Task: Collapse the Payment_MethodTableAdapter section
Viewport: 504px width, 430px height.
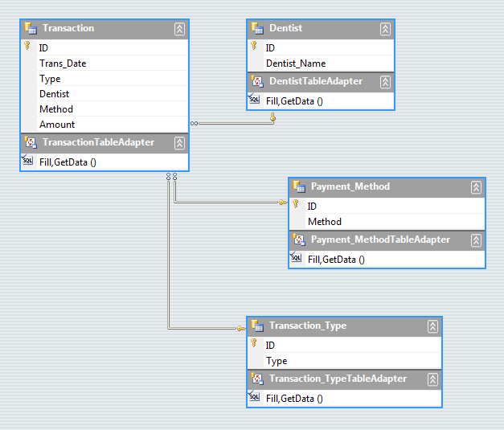Action: [476, 240]
